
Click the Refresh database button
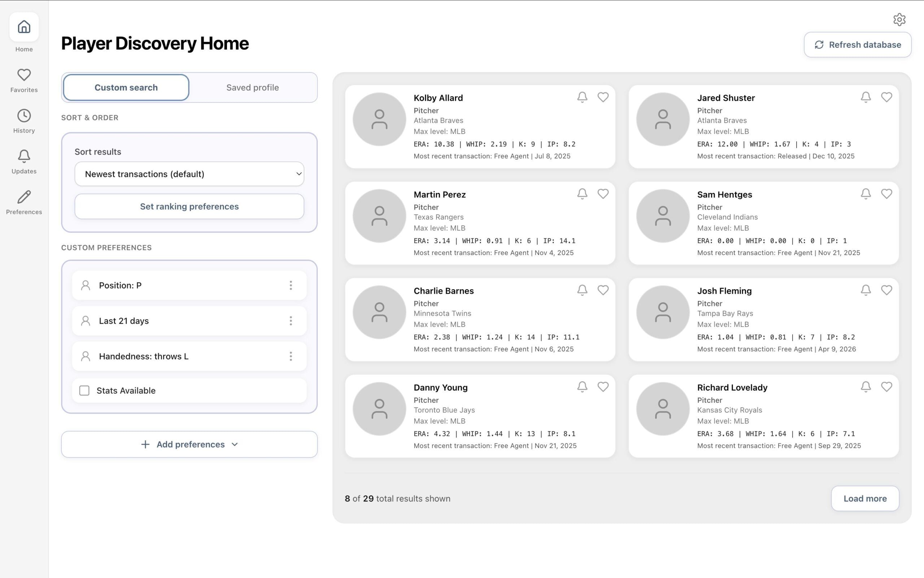click(x=858, y=45)
